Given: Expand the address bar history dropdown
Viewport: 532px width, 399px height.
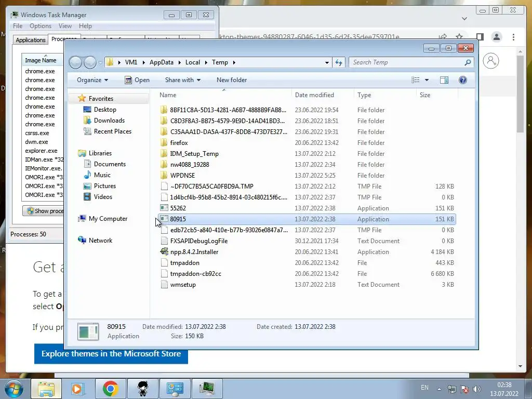Looking at the screenshot, I should click(x=327, y=62).
